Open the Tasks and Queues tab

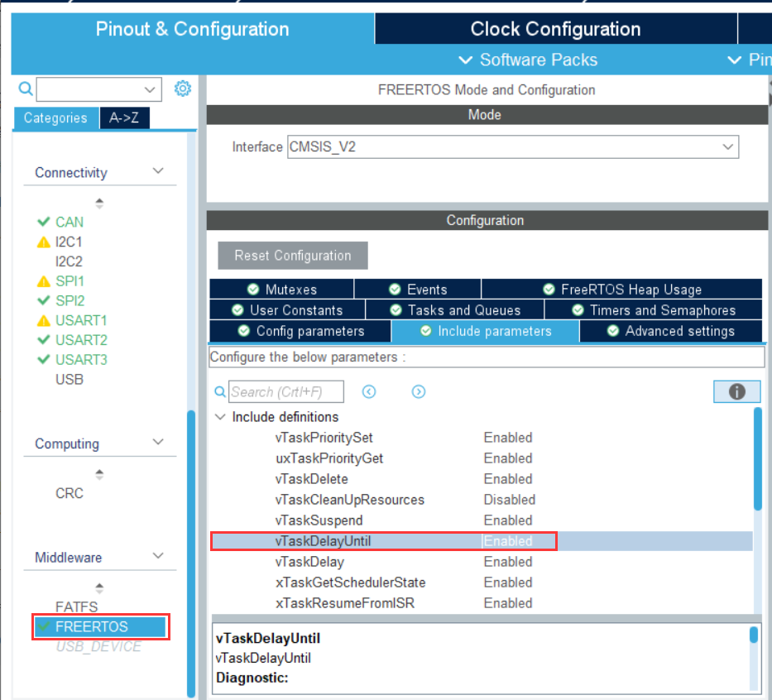coord(455,310)
